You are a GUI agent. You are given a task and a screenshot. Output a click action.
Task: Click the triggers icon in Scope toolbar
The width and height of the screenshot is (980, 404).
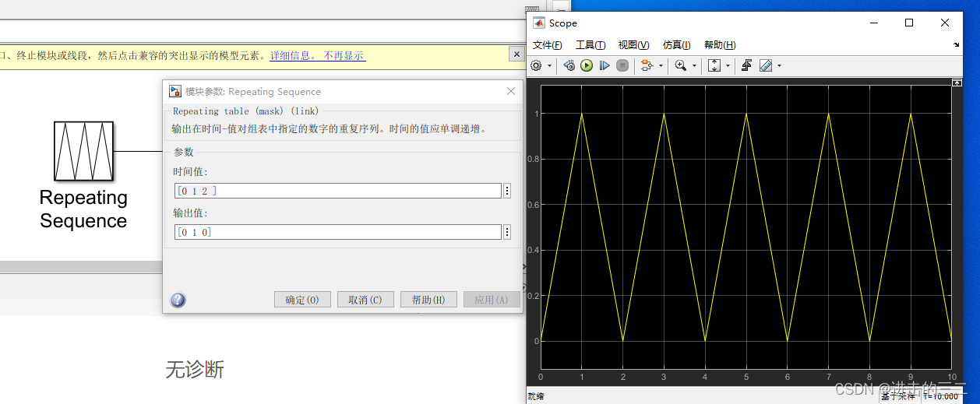point(746,66)
